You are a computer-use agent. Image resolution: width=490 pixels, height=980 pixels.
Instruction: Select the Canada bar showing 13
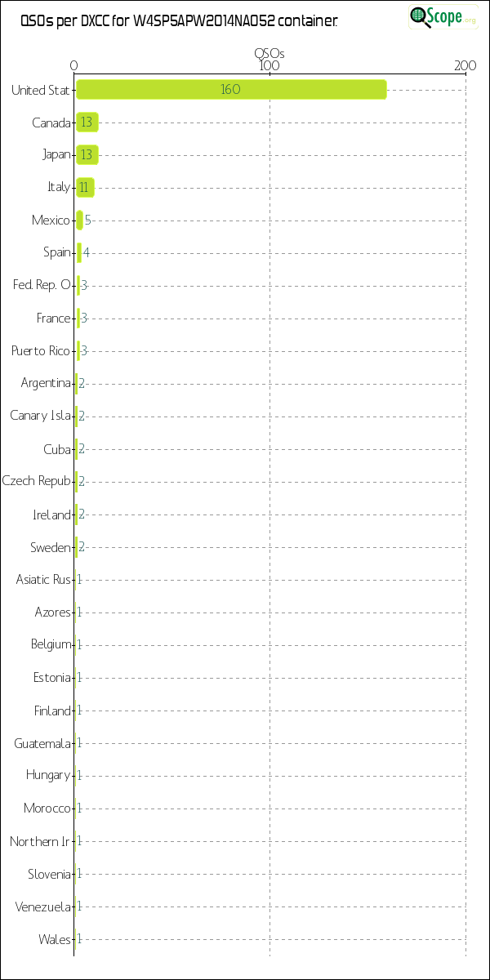(x=87, y=122)
